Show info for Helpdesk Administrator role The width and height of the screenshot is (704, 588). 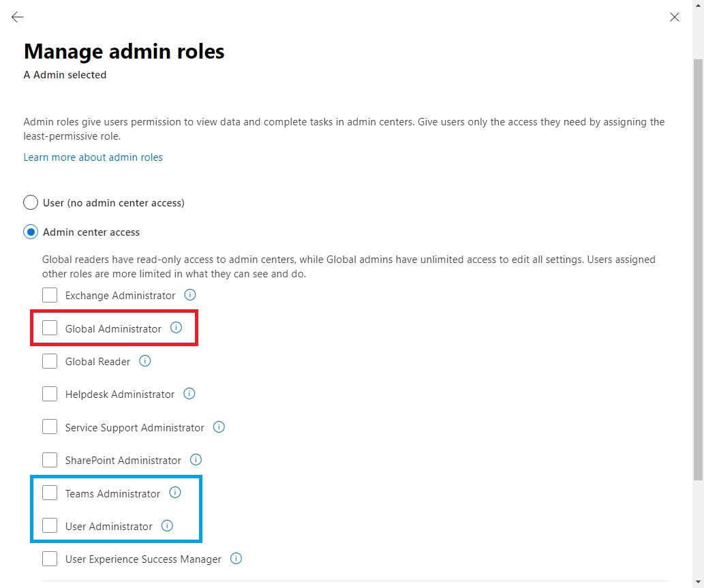(189, 394)
